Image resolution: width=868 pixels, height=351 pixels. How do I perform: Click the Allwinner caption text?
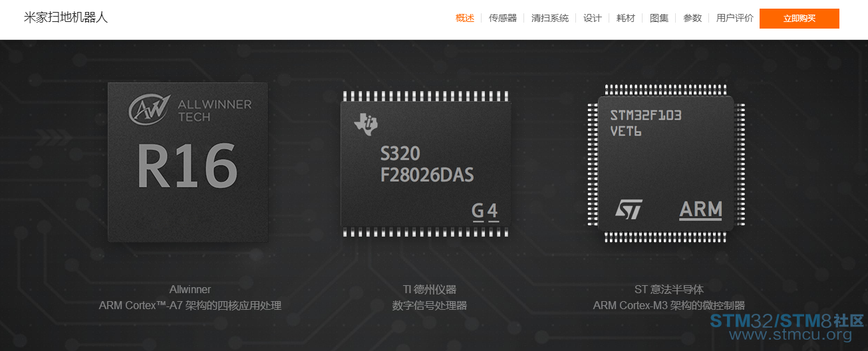(x=190, y=289)
